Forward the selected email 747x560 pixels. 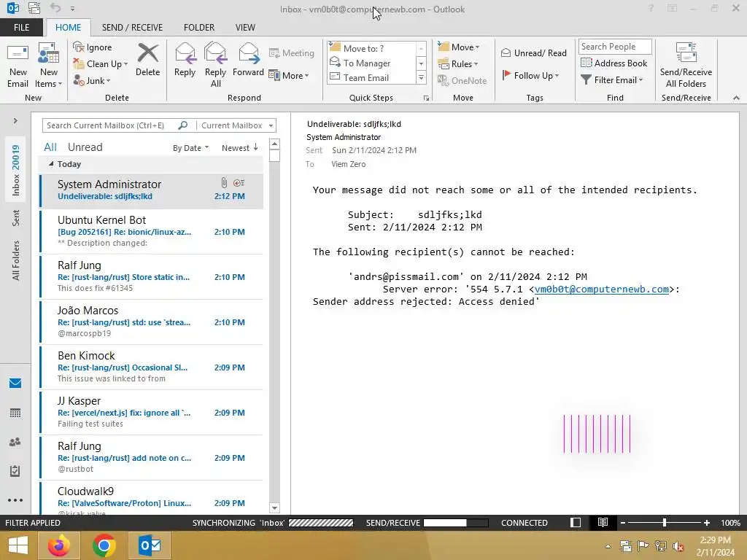click(x=248, y=60)
